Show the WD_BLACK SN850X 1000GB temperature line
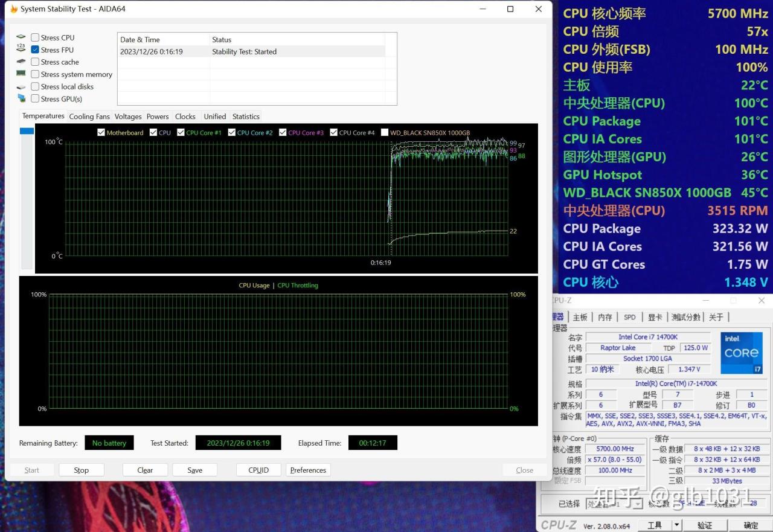This screenshot has width=773, height=532. tap(385, 132)
